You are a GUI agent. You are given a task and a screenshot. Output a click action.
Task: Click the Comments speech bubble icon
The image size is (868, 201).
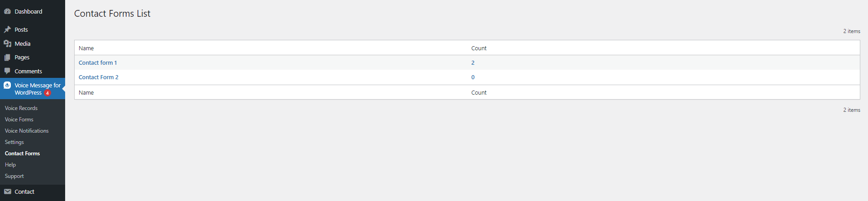tap(7, 71)
